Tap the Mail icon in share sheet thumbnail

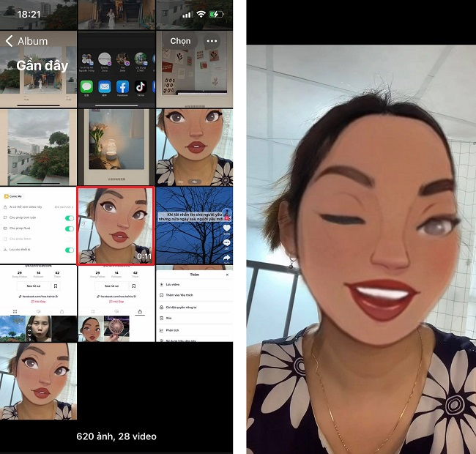(x=105, y=87)
